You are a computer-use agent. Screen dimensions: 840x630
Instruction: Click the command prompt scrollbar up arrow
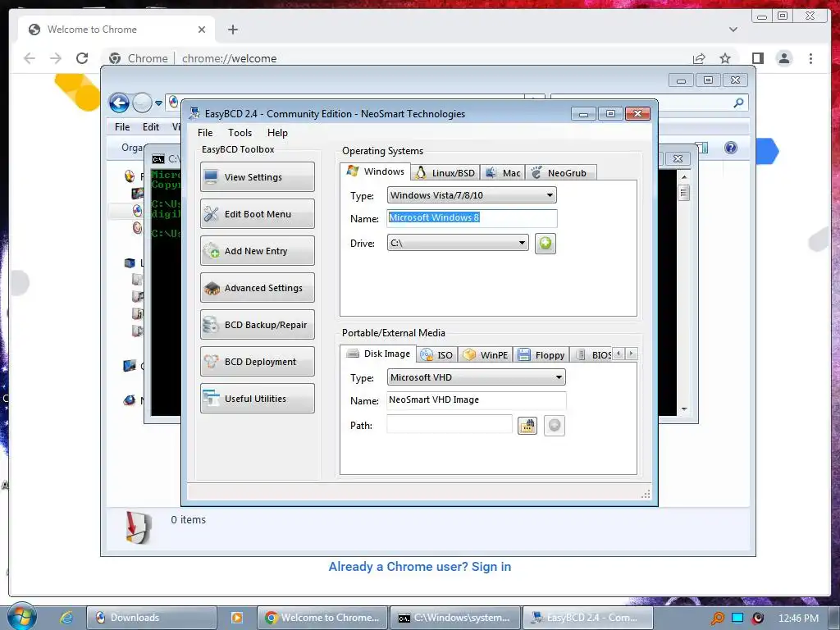tap(683, 177)
